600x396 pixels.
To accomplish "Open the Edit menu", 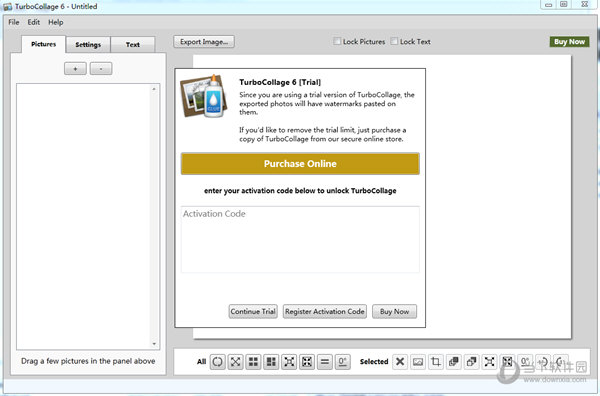I will tap(34, 22).
